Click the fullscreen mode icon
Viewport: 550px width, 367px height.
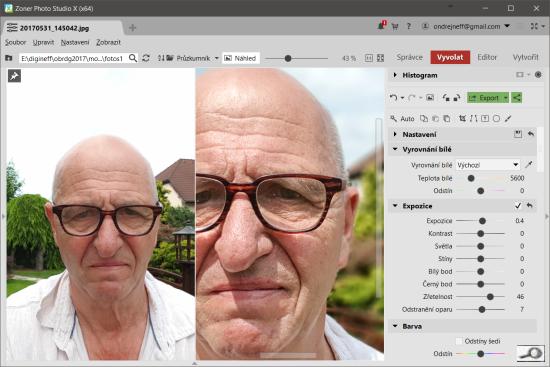[534, 26]
